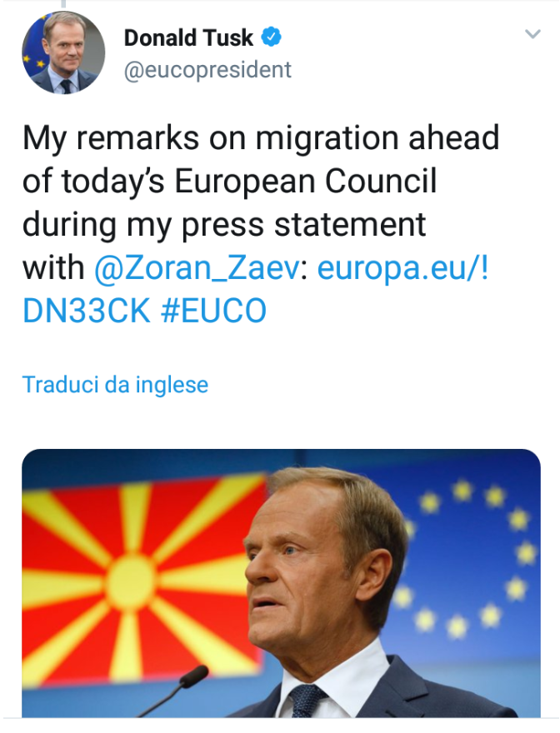Open the #EUCO hashtag
Image resolution: width=560 pixels, height=733 pixels.
click(213, 311)
